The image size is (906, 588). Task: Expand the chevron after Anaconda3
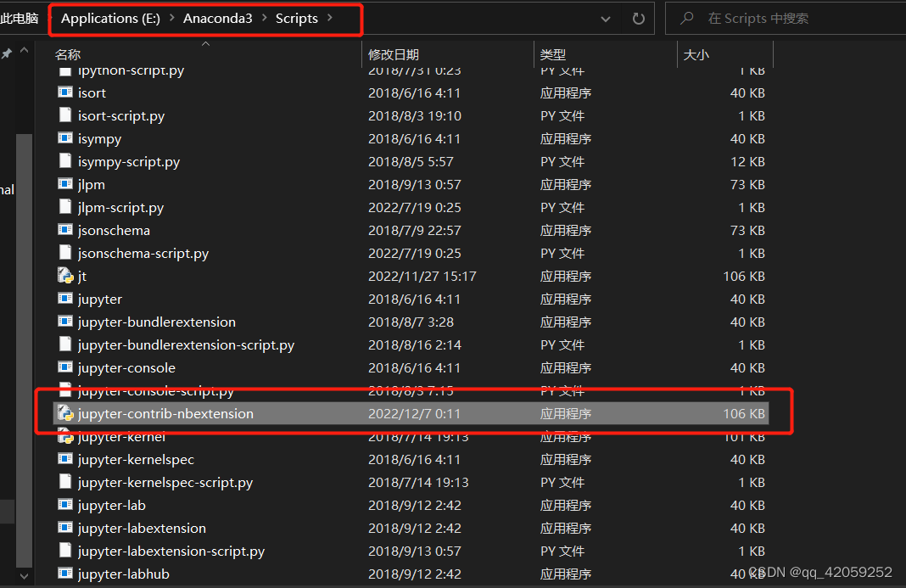264,18
